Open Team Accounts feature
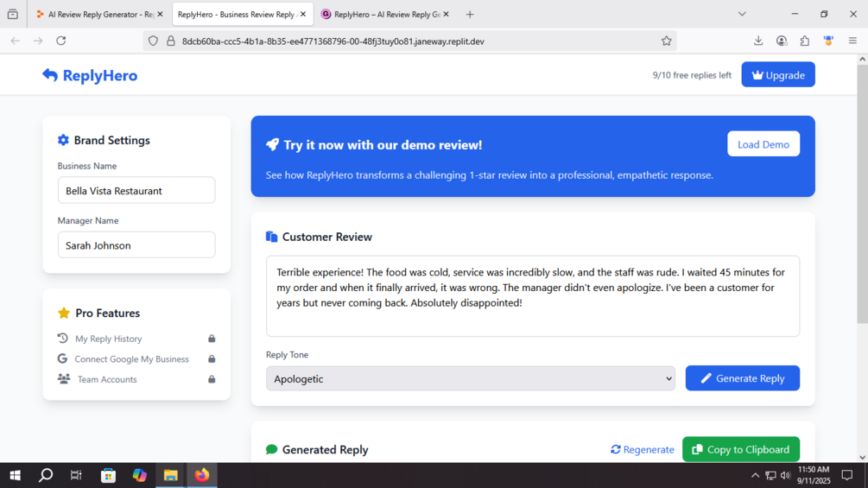 136,379
